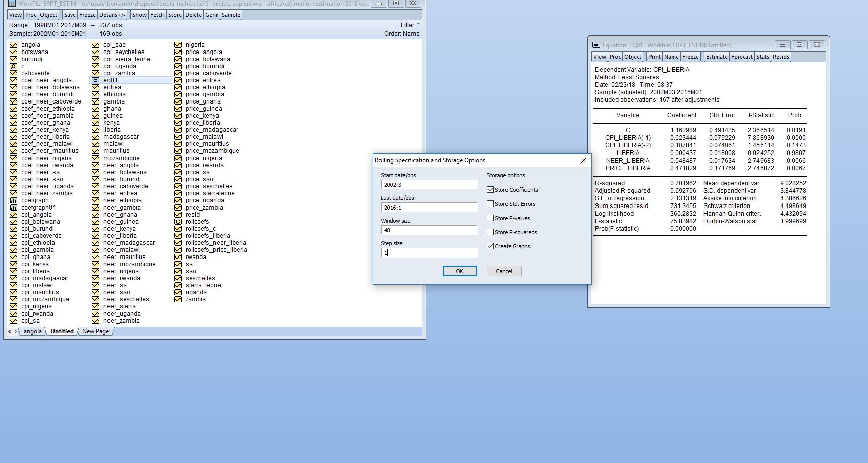
Task: Select the cpi_sao series icon
Action: pyautogui.click(x=95, y=45)
